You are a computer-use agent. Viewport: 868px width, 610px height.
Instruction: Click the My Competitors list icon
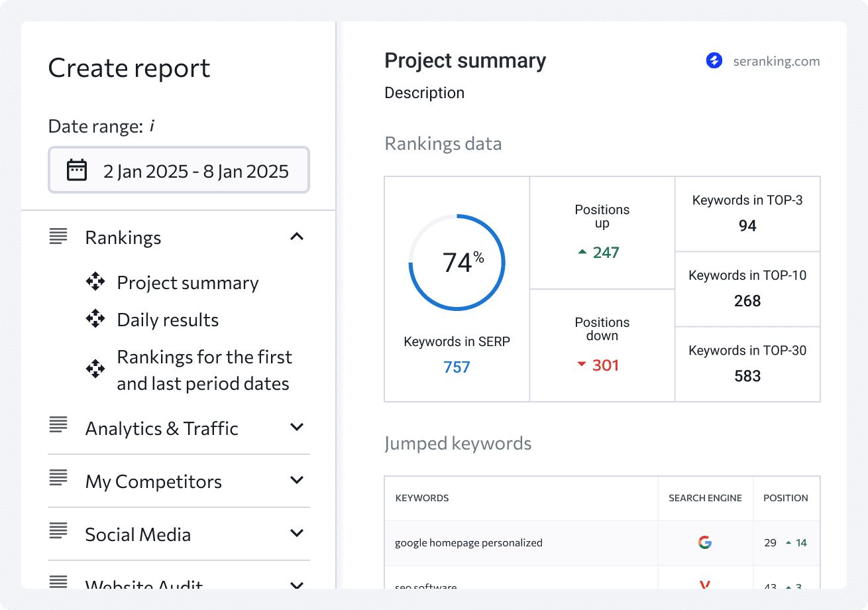point(58,479)
